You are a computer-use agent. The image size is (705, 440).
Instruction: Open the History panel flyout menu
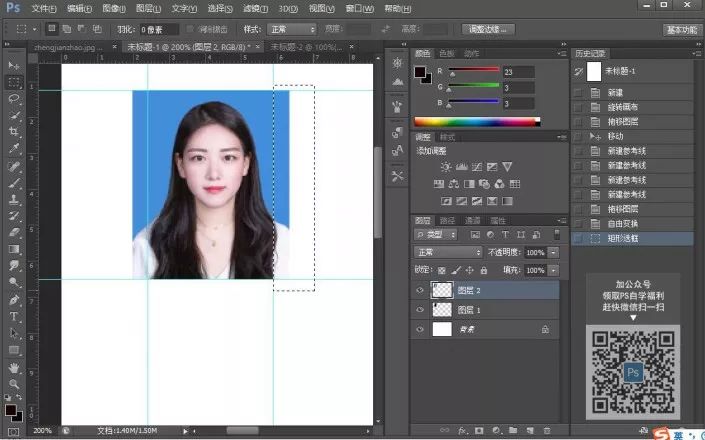click(x=696, y=53)
